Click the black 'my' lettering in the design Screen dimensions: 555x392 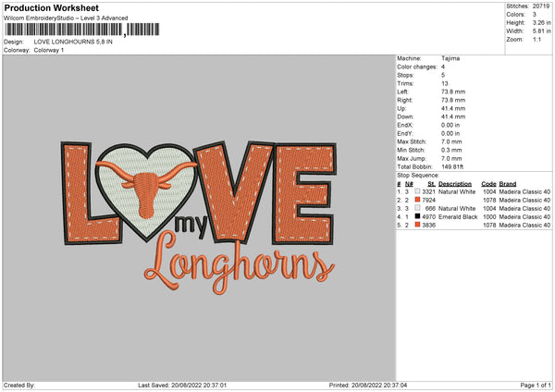[x=191, y=226]
